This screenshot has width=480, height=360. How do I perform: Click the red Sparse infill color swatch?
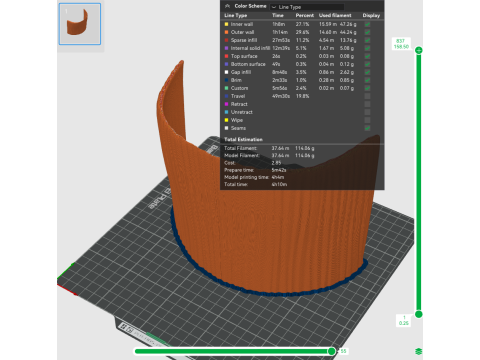point(227,40)
